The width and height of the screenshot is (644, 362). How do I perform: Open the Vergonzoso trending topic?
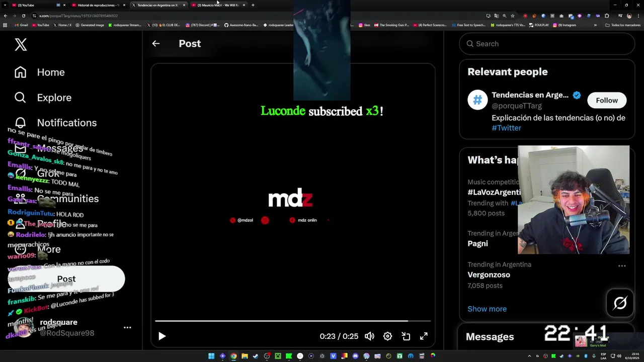489,275
